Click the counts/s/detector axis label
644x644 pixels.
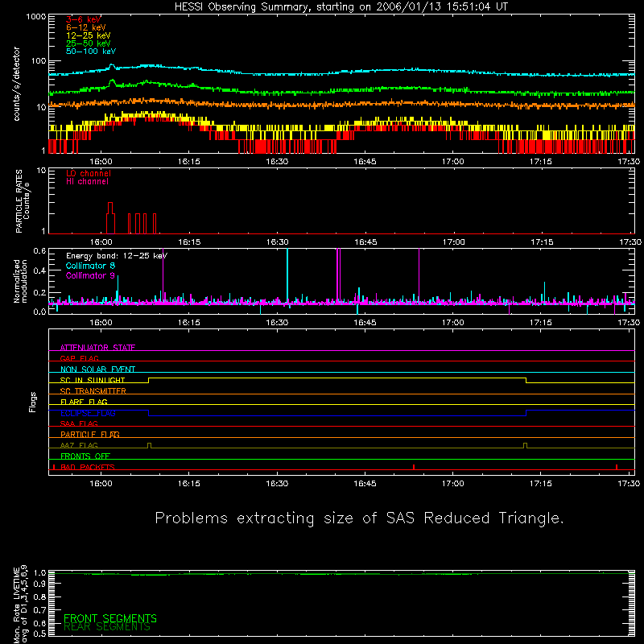click(16, 84)
